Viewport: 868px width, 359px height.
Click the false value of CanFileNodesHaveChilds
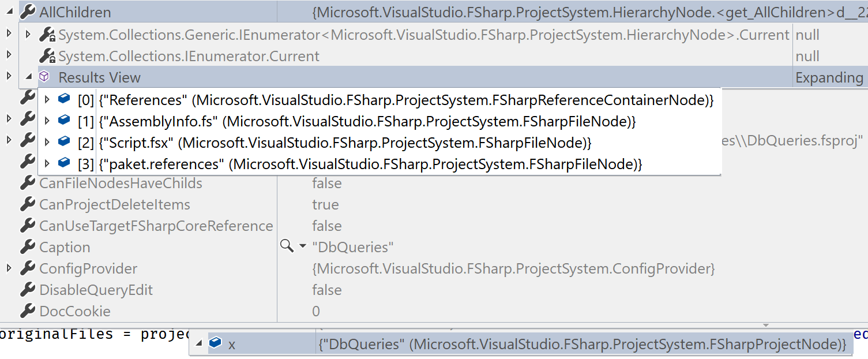(x=327, y=184)
